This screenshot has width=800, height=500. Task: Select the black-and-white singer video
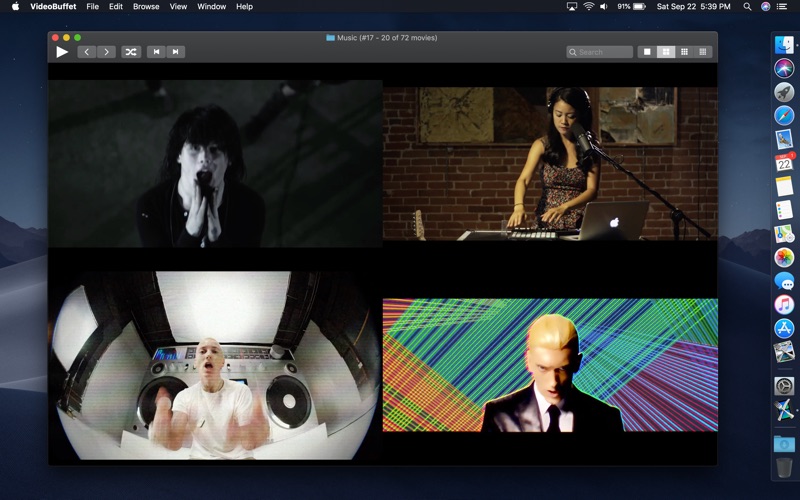(215, 163)
